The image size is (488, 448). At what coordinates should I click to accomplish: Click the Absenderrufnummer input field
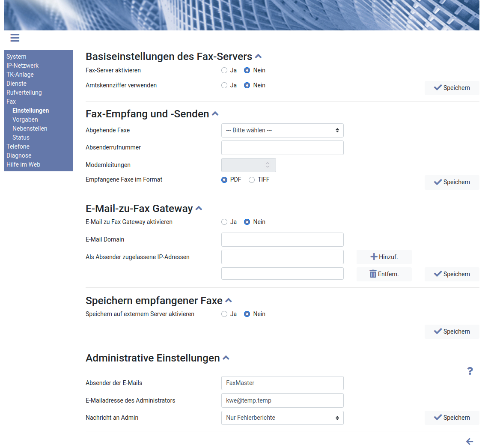[x=282, y=148]
